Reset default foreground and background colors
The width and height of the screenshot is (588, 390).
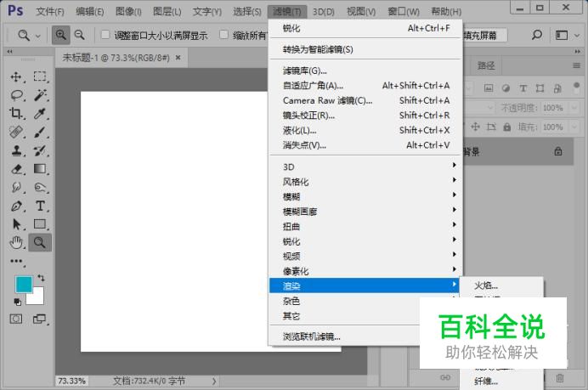point(17,302)
